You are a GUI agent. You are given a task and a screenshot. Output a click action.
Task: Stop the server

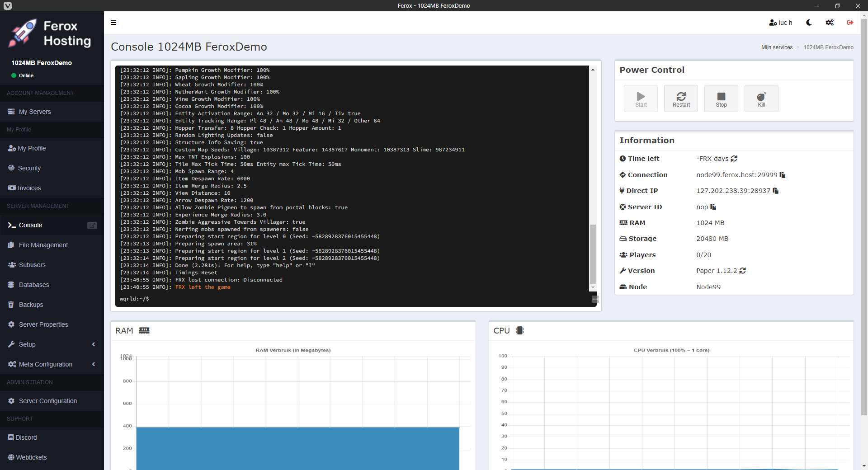point(721,99)
